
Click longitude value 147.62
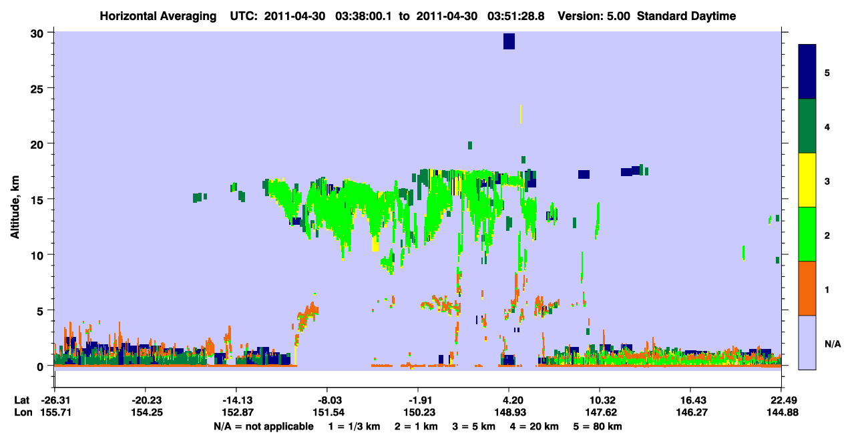click(600, 413)
